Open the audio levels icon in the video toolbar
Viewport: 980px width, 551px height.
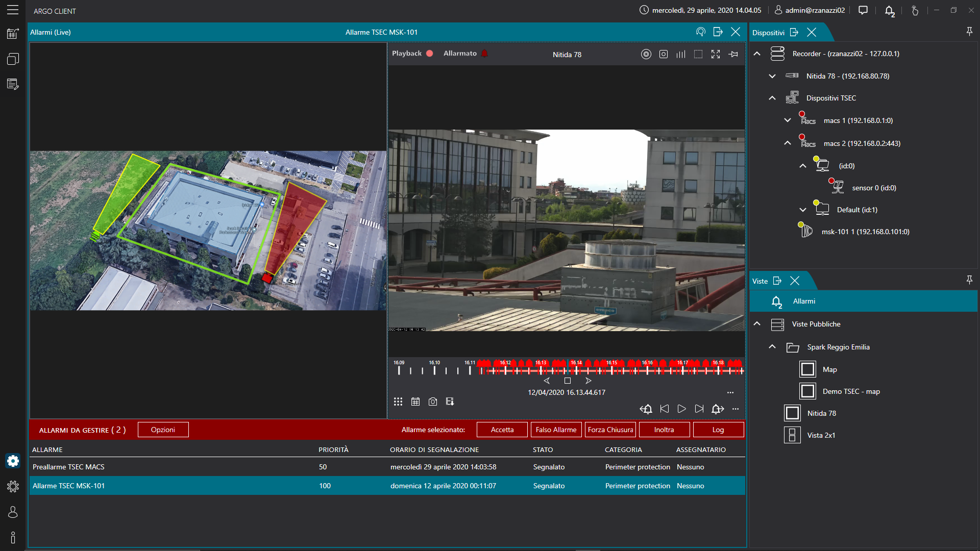pos(681,54)
